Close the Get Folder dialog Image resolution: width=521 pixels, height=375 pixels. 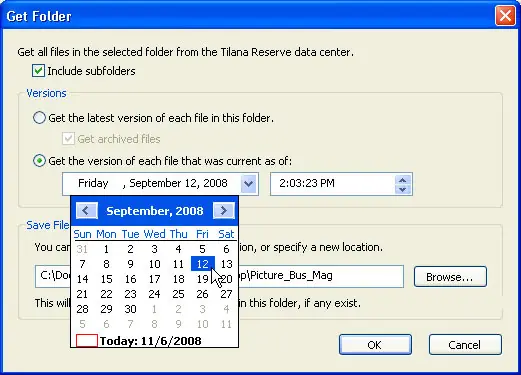(505, 16)
